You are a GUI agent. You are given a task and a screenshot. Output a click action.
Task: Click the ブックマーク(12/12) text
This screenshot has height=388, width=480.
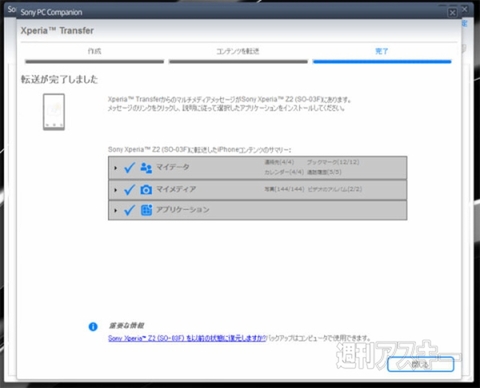(333, 162)
